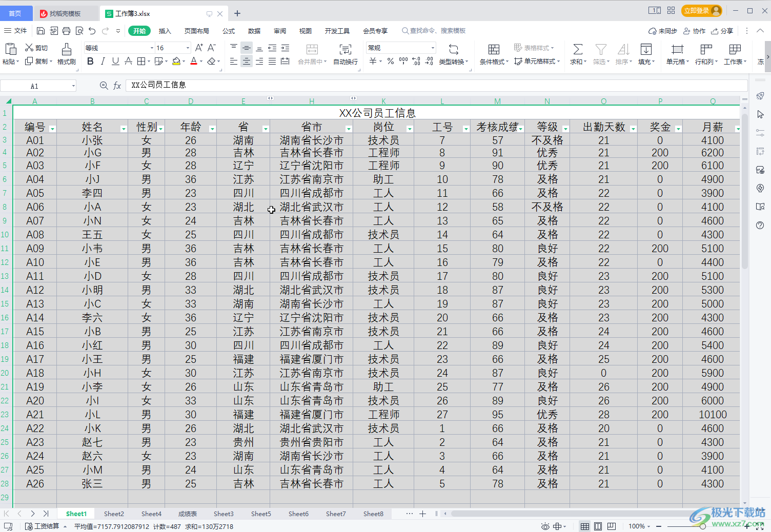Open filter dropdown for 年龄 column
The width and height of the screenshot is (771, 532).
coord(212,129)
